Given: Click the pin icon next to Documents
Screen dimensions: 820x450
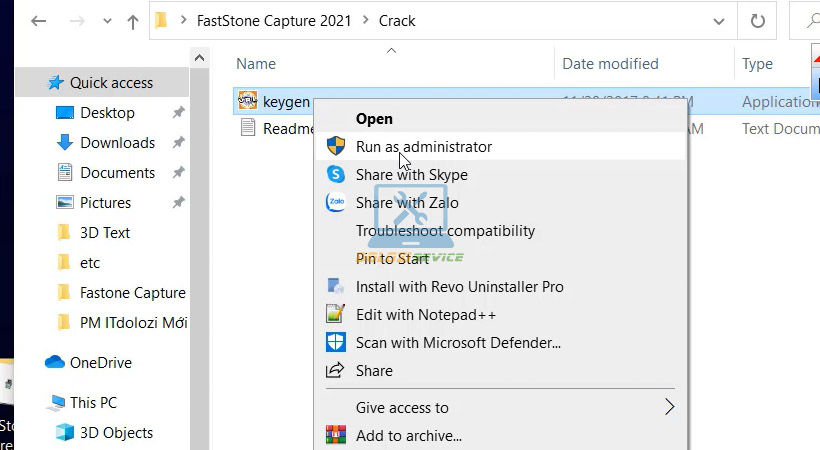Looking at the screenshot, I should click(178, 172).
